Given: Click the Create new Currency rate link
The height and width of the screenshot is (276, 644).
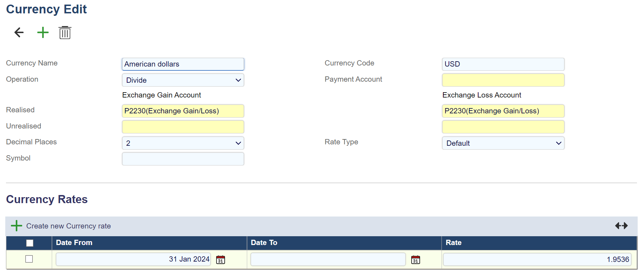Looking at the screenshot, I should [x=69, y=226].
